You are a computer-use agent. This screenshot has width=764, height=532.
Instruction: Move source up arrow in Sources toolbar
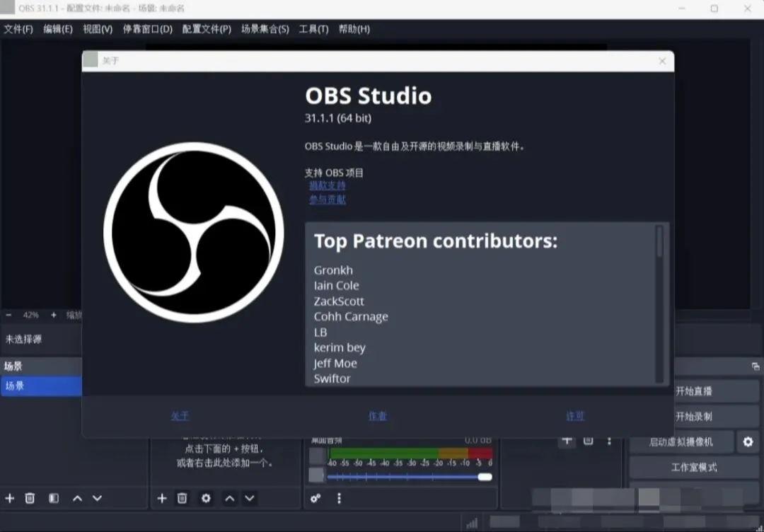pos(229,498)
